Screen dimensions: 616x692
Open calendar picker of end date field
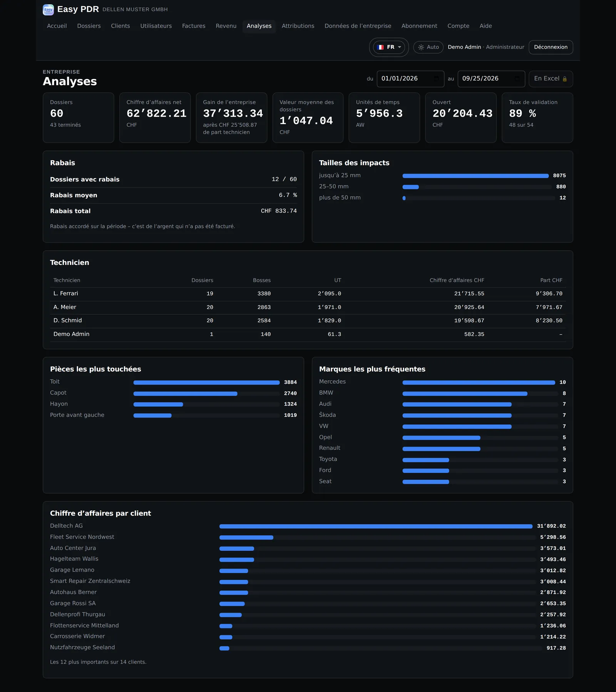[x=517, y=79]
